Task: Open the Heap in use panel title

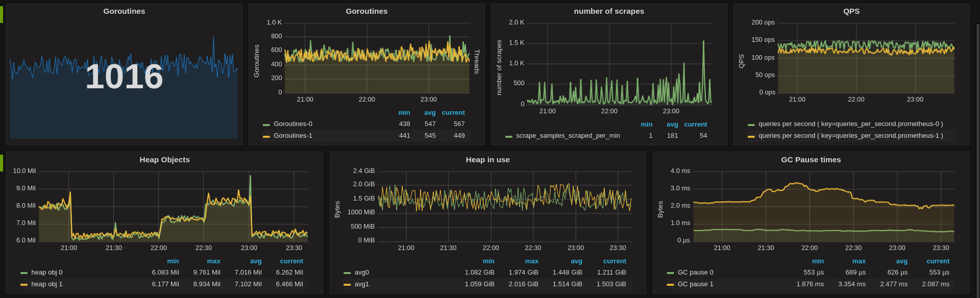Action: click(x=487, y=160)
